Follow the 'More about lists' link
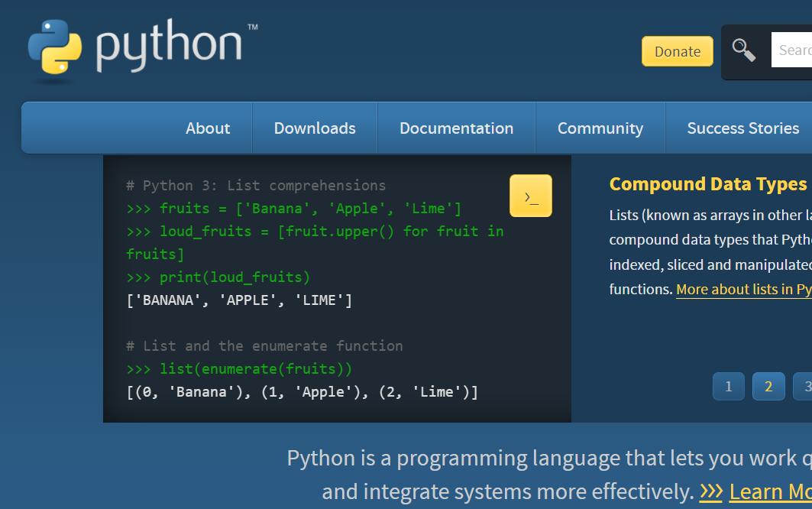The image size is (812, 509). point(742,290)
